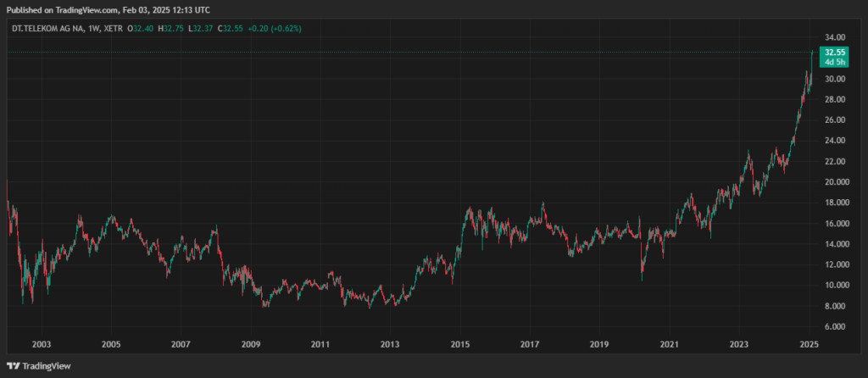Click the 2019 label on time axis
The height and width of the screenshot is (378, 868).
coord(599,344)
